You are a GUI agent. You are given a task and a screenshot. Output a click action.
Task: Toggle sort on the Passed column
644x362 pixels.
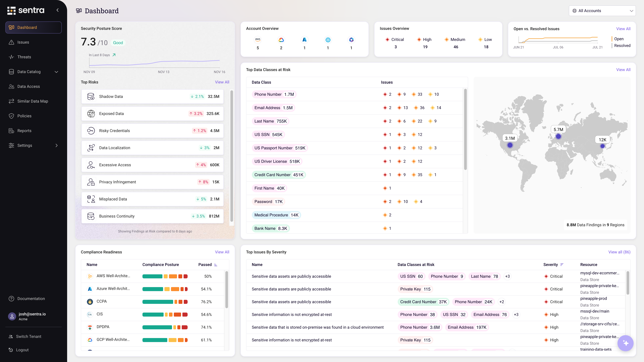216,265
